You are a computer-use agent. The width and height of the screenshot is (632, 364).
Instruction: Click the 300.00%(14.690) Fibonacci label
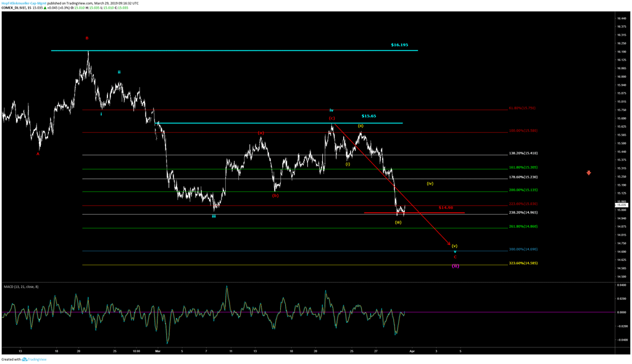tap(523, 249)
